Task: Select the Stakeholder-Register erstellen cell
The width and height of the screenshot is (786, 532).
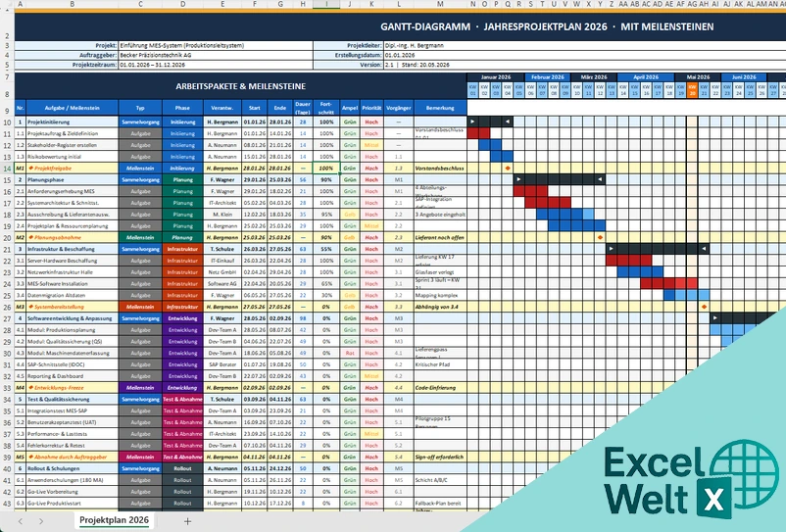Action: click(x=73, y=145)
